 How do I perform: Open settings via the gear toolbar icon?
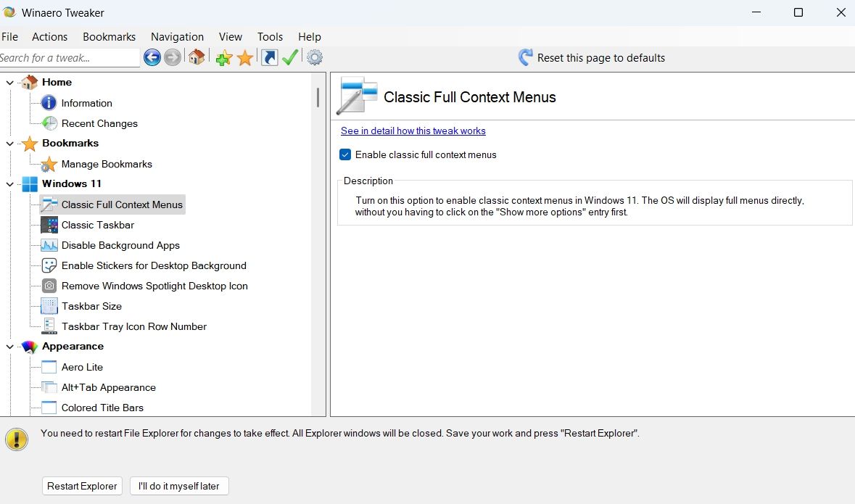(x=315, y=57)
